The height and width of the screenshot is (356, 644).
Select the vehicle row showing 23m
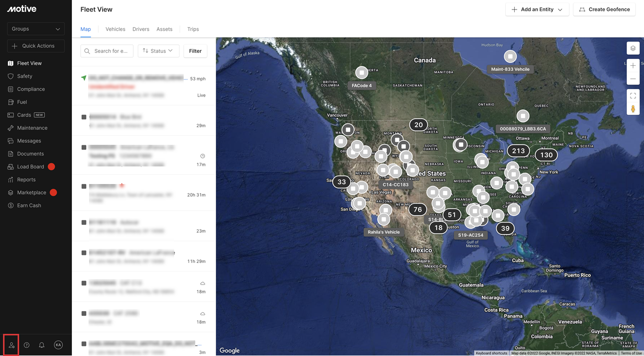click(144, 226)
